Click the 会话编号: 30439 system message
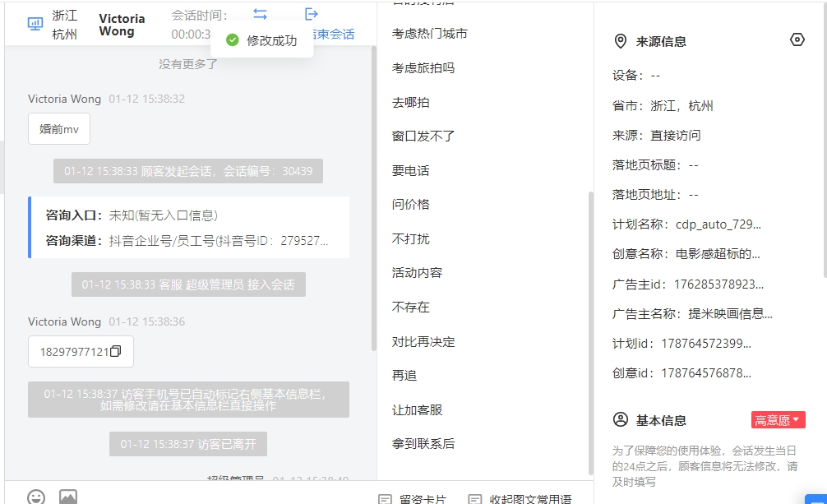This screenshot has width=827, height=504. (x=188, y=171)
